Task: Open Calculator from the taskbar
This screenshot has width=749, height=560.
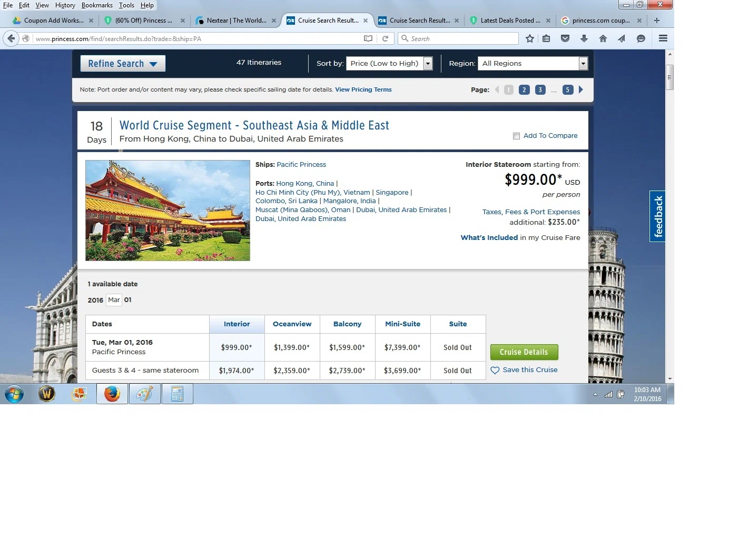Action: point(178,394)
